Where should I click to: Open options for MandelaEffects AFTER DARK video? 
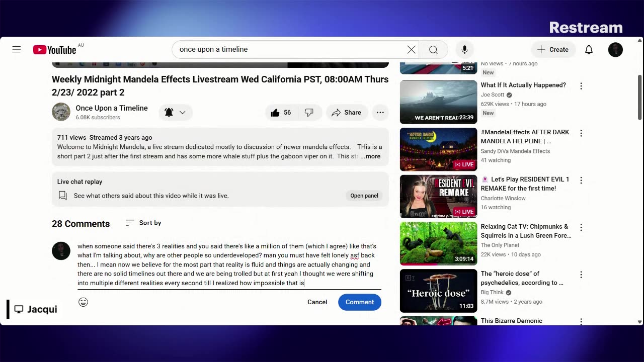(x=581, y=133)
